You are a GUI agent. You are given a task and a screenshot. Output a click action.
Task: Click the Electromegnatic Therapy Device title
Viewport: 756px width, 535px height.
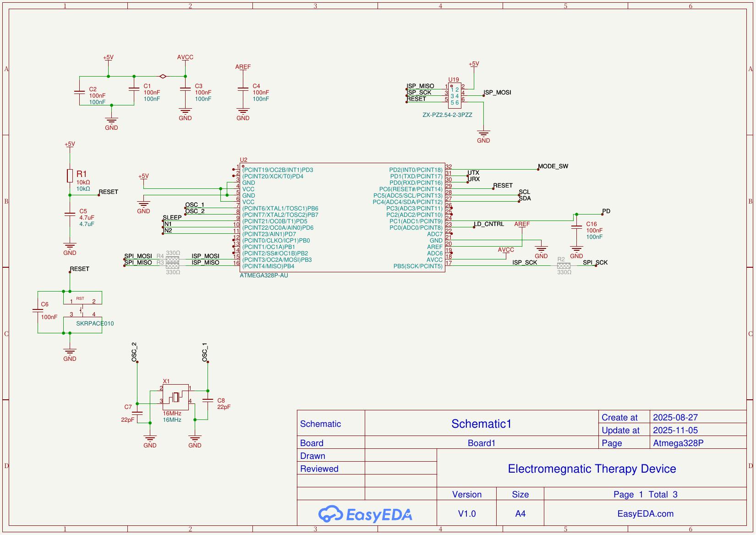pos(592,469)
